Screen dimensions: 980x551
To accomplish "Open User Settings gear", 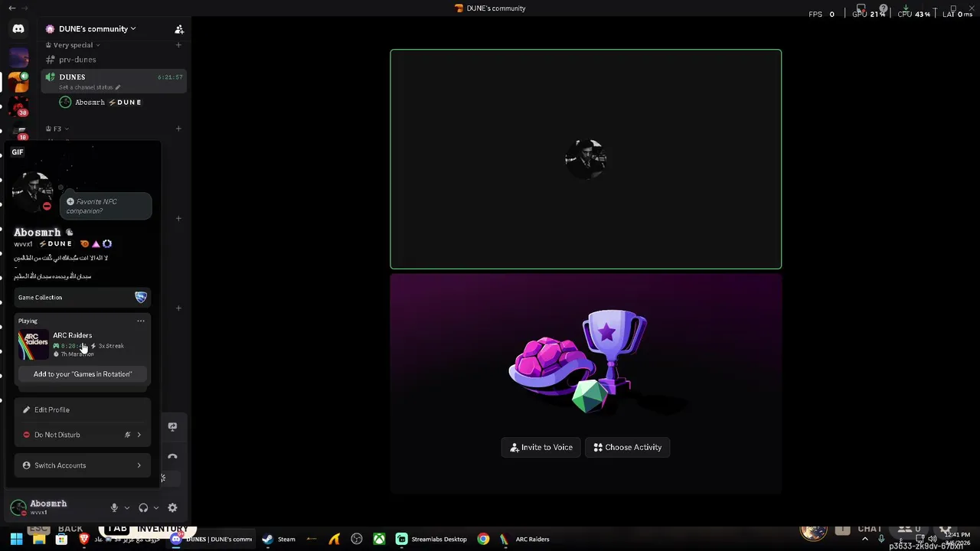I will (172, 507).
